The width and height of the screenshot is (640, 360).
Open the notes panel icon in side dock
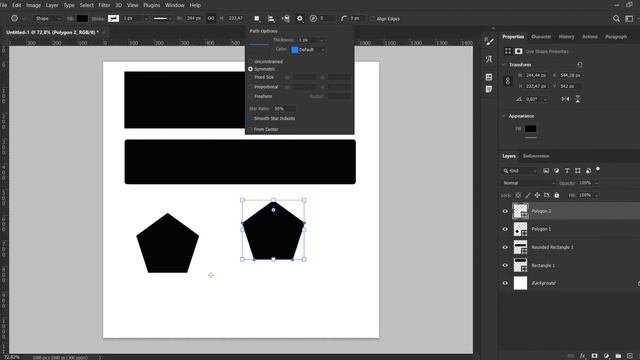tap(489, 89)
